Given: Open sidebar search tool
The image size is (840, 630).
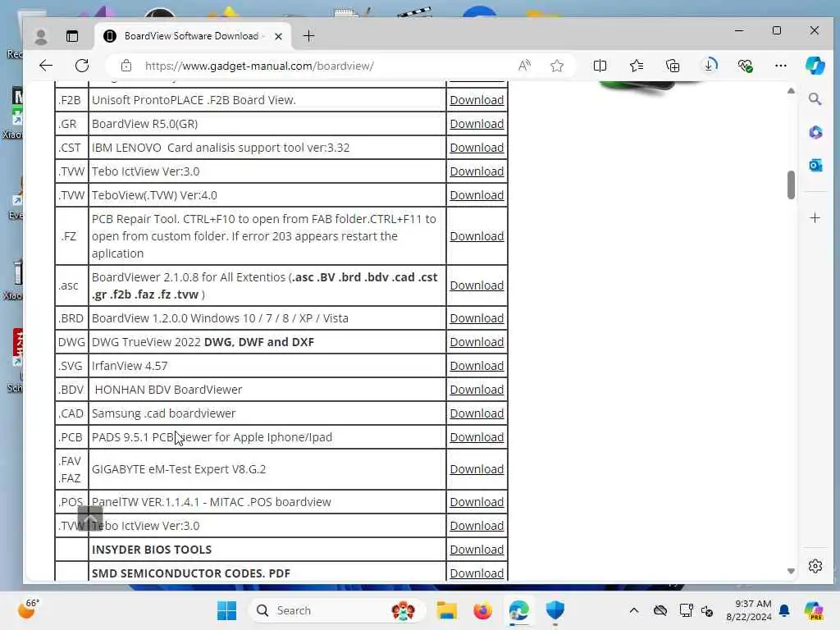Looking at the screenshot, I should 815,99.
